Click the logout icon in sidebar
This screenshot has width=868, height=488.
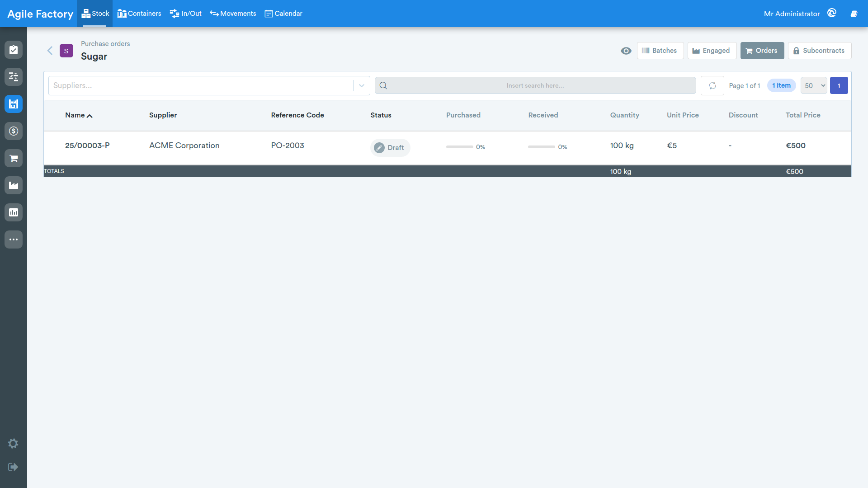point(13,467)
